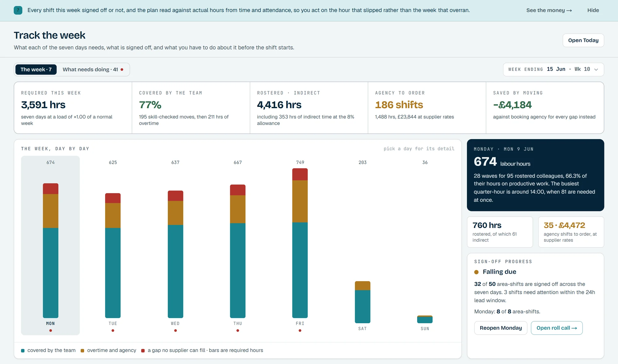
Task: Click the 'Saved by moving' -£4,184 value
Action: point(512,105)
